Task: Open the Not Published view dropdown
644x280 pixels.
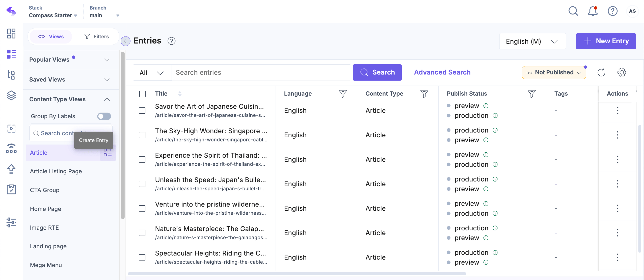Action: click(554, 73)
